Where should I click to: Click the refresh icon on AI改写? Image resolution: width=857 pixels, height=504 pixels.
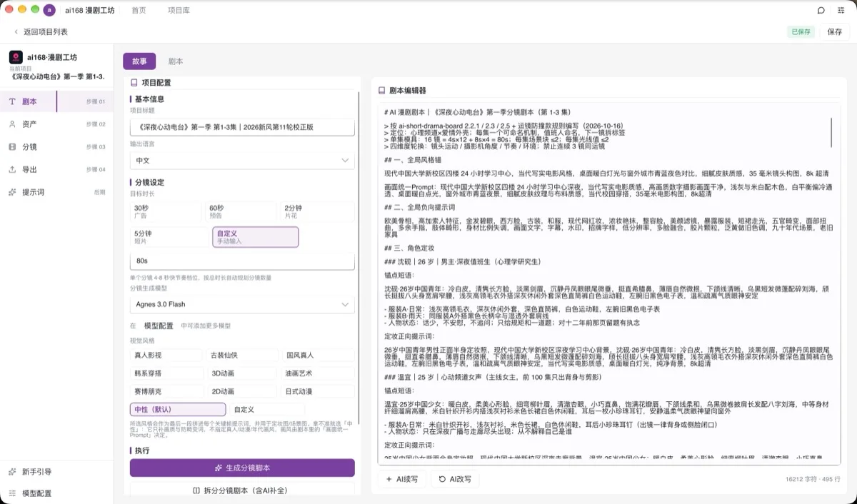tap(443, 479)
